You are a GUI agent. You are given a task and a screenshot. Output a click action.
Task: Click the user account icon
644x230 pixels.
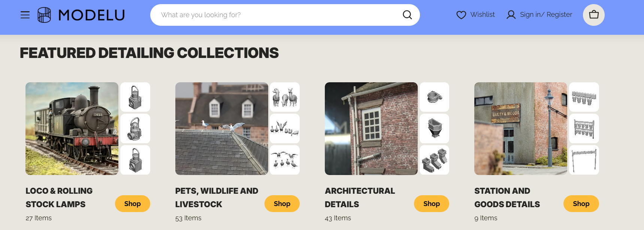511,15
